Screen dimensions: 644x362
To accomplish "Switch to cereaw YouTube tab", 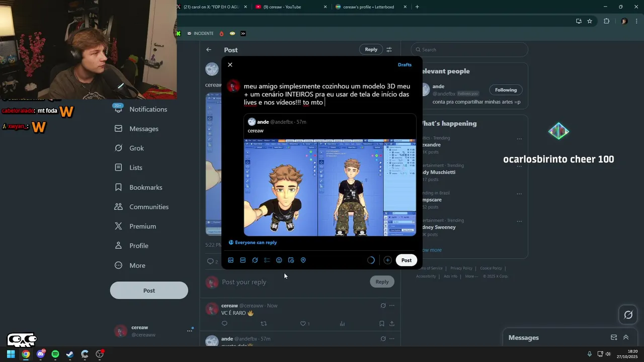I will pos(291,7).
